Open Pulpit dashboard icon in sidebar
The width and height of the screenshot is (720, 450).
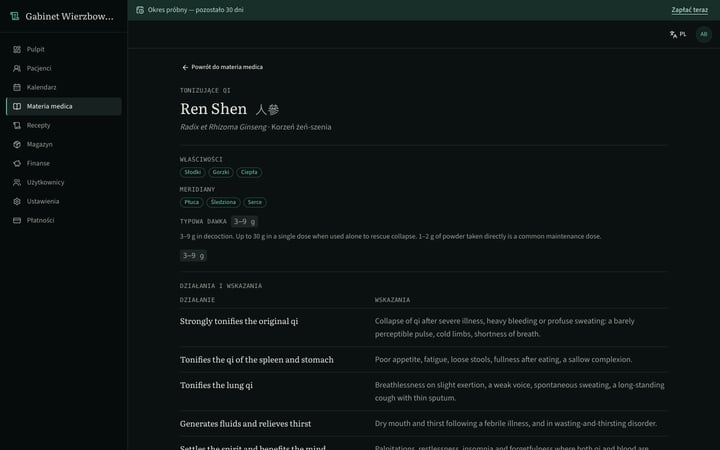click(17, 49)
